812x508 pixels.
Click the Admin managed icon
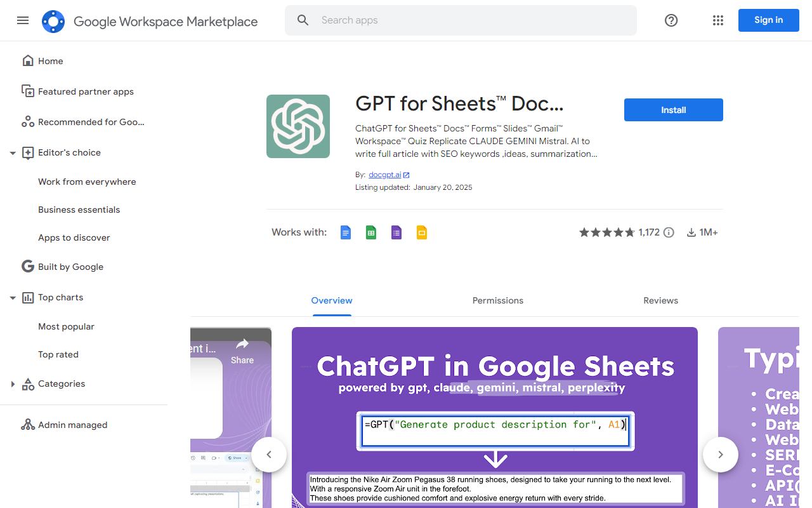[x=28, y=425]
